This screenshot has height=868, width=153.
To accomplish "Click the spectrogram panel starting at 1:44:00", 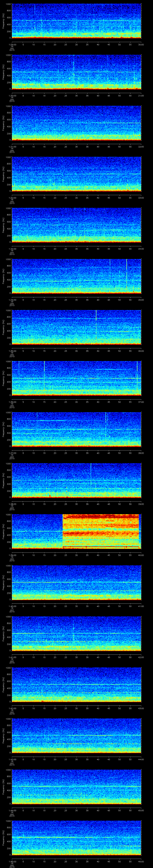I will (77, 787).
